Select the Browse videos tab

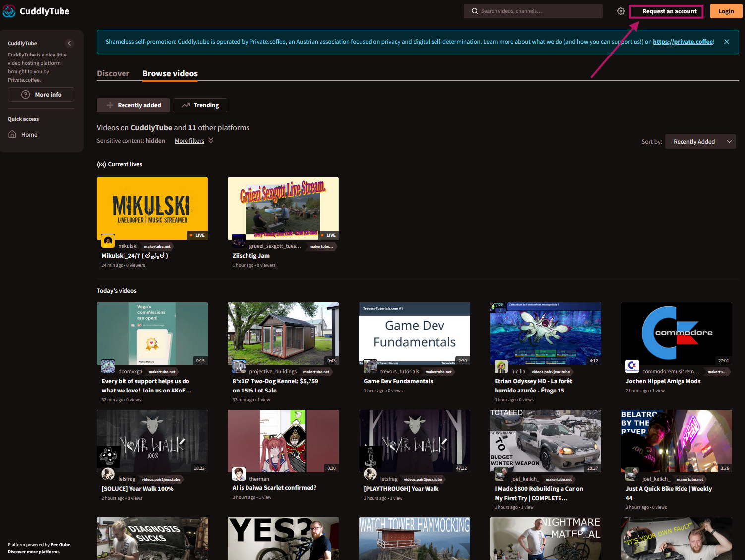(x=170, y=73)
